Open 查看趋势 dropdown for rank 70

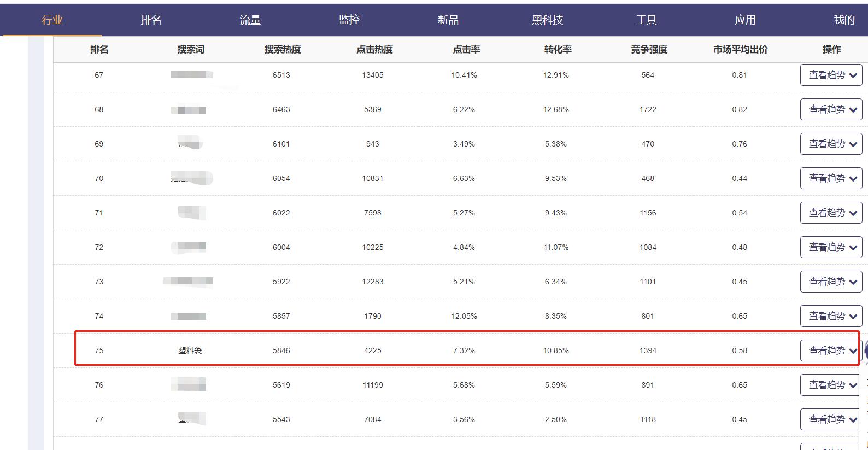(831, 179)
